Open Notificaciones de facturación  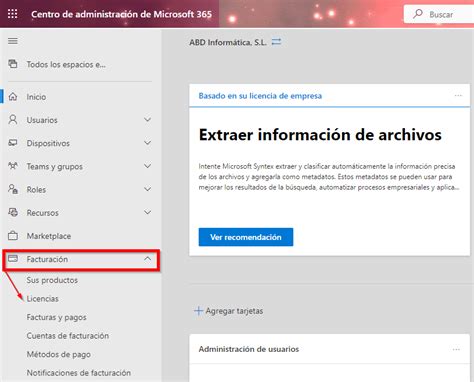click(x=79, y=373)
